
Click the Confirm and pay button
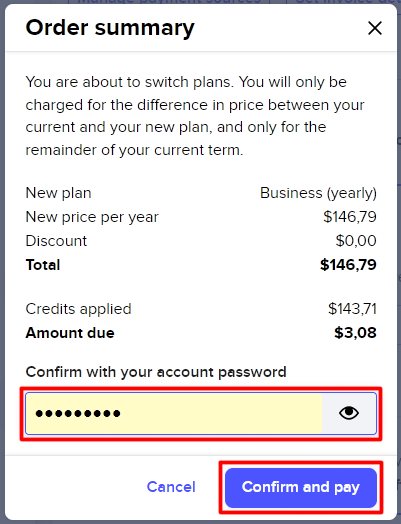point(301,488)
